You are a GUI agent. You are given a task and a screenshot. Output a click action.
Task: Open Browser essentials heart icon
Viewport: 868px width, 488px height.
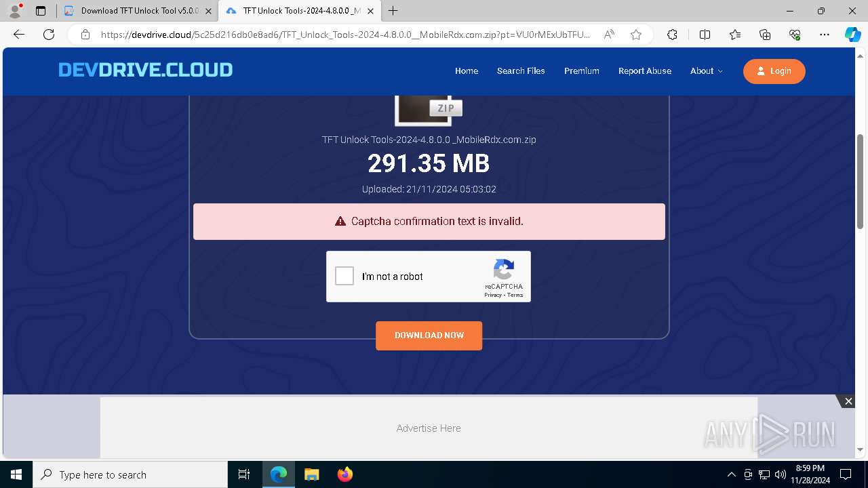[795, 35]
